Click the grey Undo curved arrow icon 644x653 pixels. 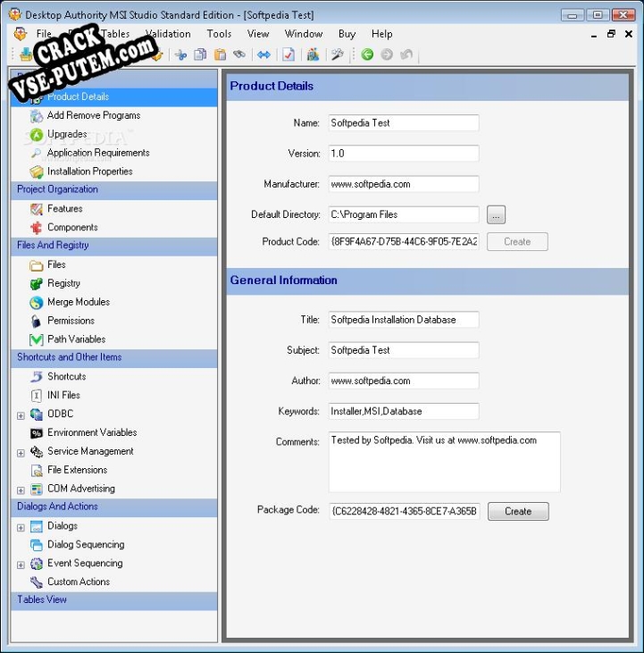point(406,54)
